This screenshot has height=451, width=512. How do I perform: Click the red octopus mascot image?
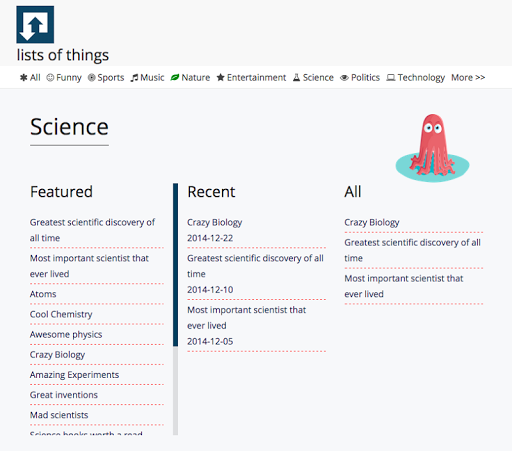(x=432, y=148)
